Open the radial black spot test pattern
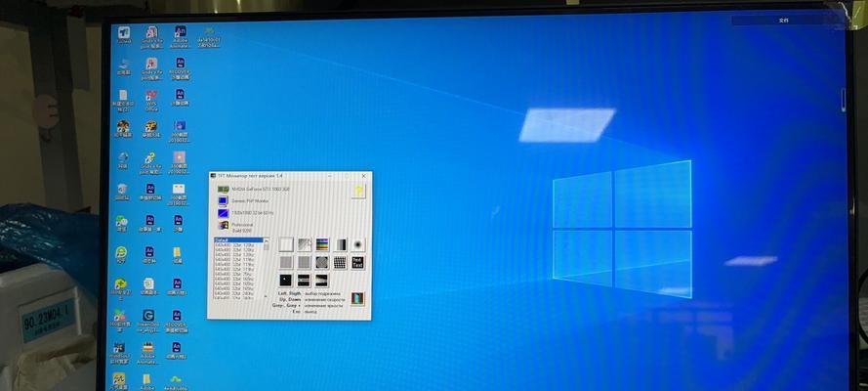The width and height of the screenshot is (868, 391). pyautogui.click(x=358, y=244)
